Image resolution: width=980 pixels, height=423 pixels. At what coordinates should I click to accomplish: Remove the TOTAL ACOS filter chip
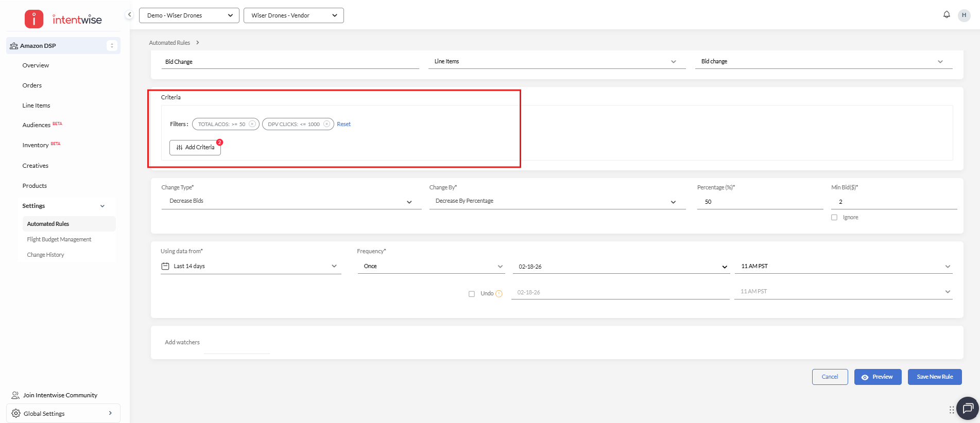252,124
